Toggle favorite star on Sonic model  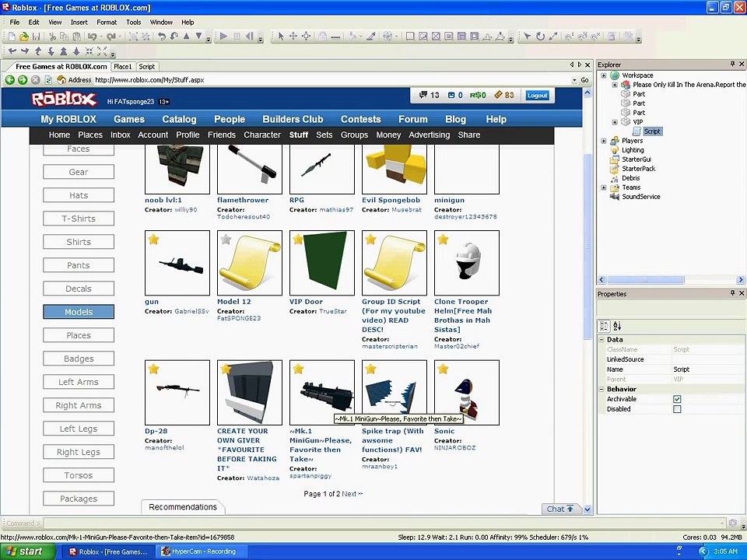(x=443, y=369)
